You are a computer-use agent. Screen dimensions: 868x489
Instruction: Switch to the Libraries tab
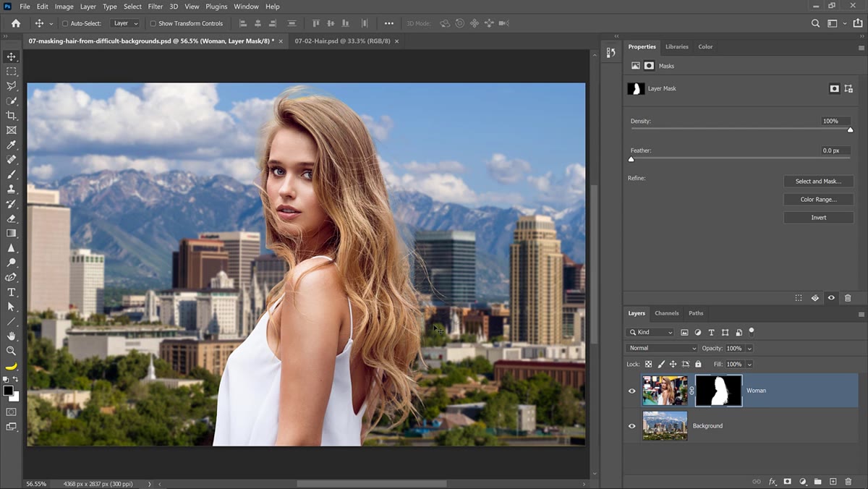(677, 47)
